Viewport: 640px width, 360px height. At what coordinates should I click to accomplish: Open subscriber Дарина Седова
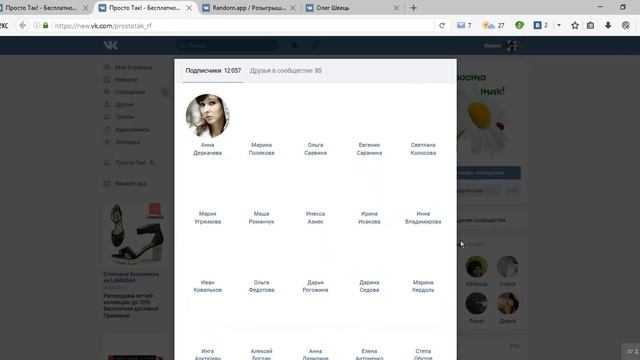(369, 286)
